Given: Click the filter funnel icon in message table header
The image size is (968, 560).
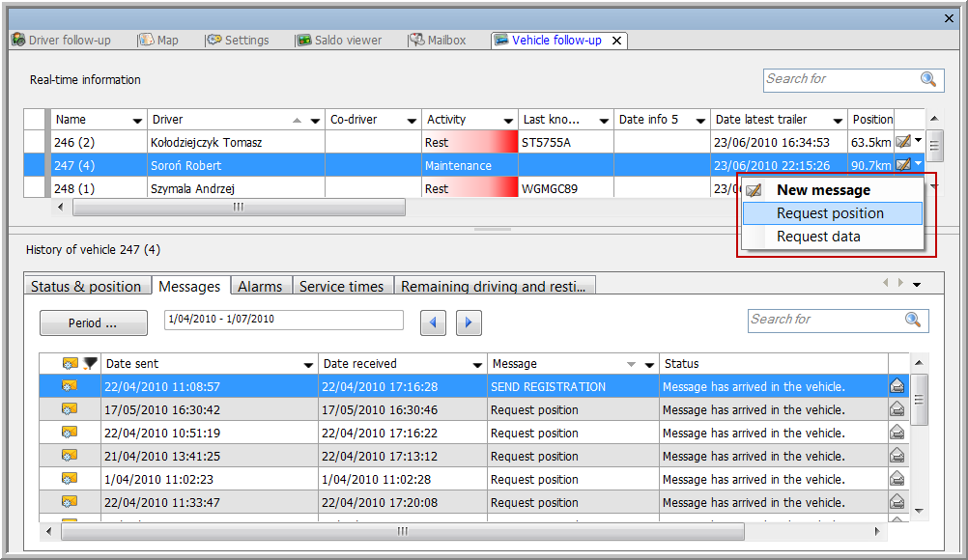Looking at the screenshot, I should pos(89,364).
